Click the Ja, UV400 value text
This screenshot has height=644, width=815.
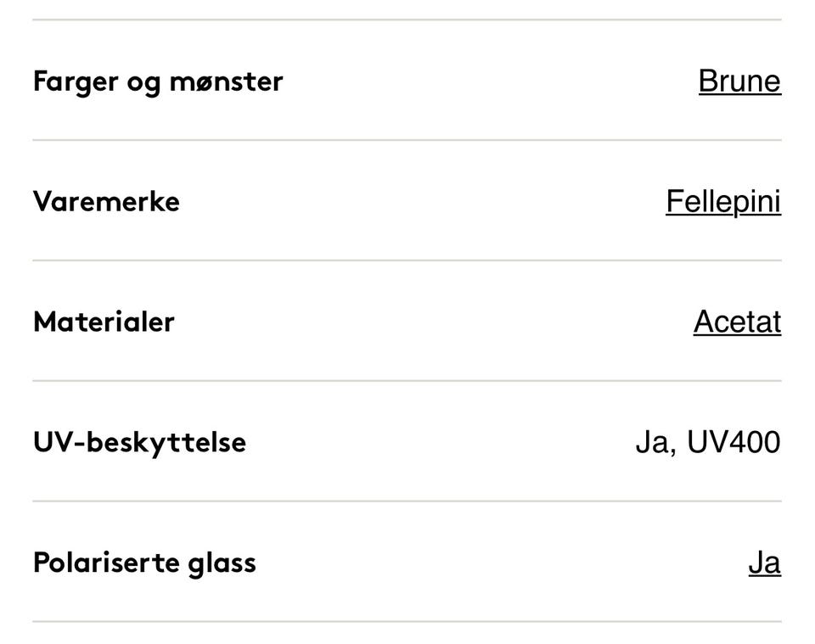click(708, 441)
